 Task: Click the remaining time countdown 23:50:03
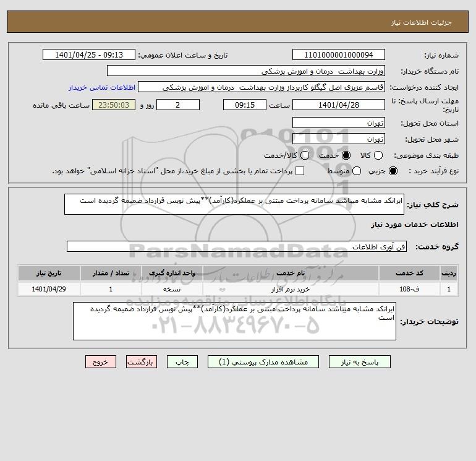click(x=114, y=105)
